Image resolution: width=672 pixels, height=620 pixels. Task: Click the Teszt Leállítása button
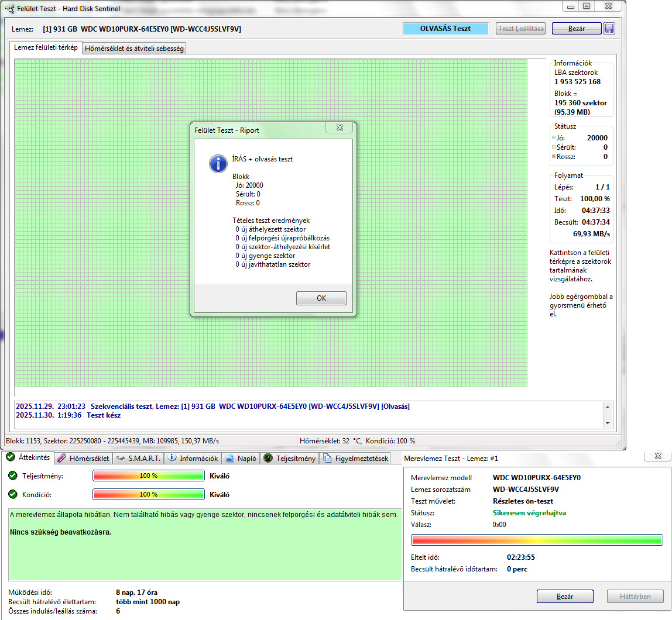tap(521, 29)
